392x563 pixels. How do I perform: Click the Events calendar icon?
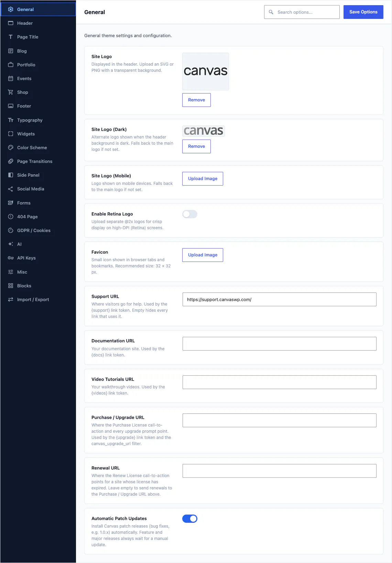pos(11,78)
